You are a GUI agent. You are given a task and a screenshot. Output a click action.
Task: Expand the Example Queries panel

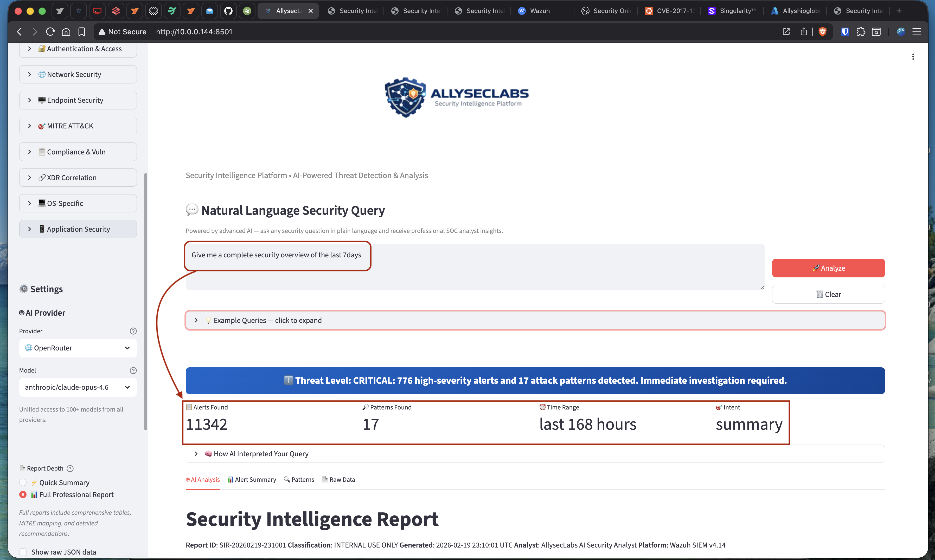point(535,320)
